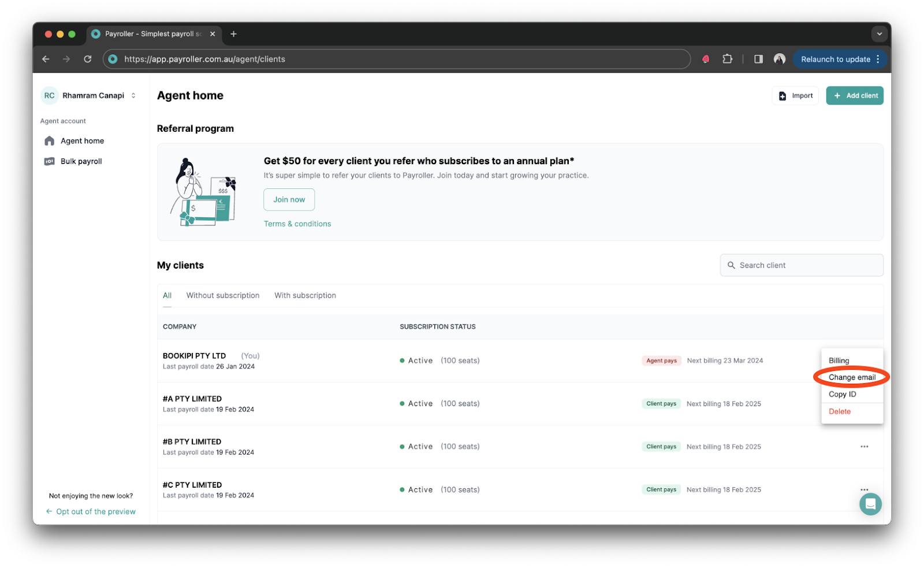Focus the Search client field
Screen dimensions: 924x568
coord(802,265)
